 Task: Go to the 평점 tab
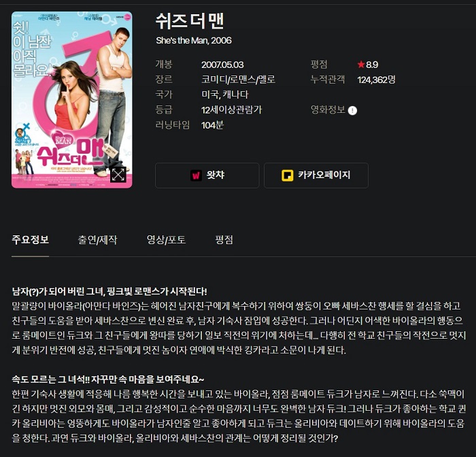pos(224,239)
